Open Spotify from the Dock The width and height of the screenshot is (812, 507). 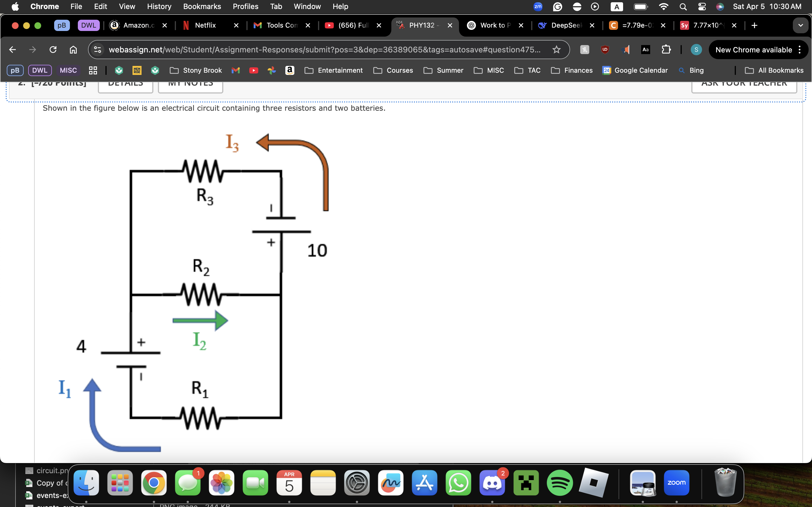[560, 483]
